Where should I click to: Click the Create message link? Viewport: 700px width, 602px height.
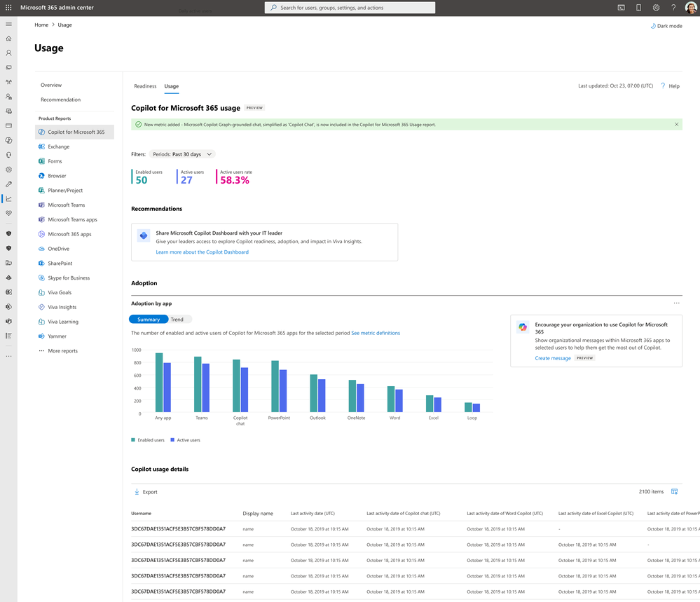(x=553, y=358)
